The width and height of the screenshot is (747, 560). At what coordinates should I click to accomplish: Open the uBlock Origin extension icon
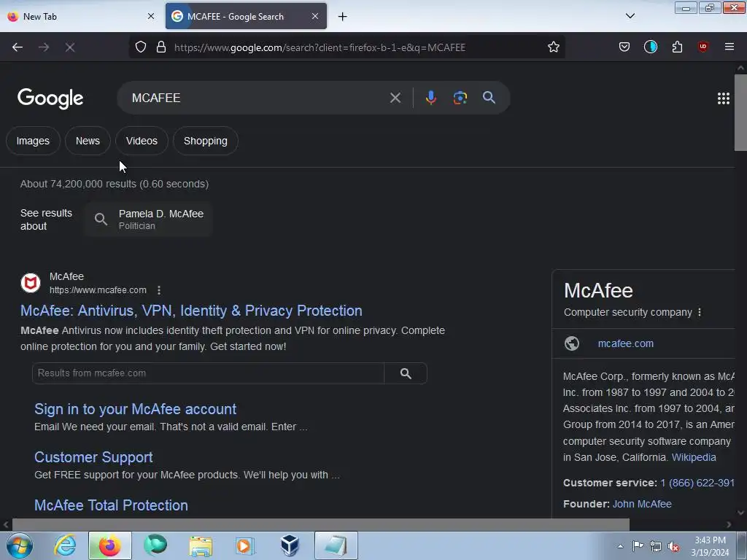(703, 47)
